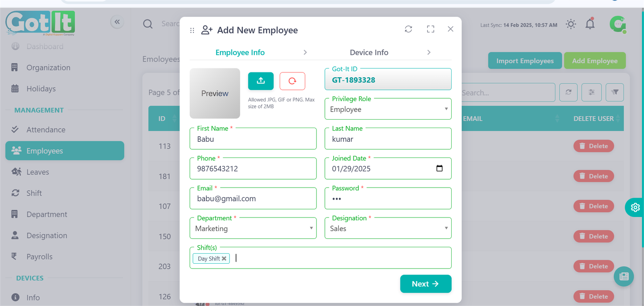The image size is (644, 306).
Task: Remove the Day Shift tag
Action: pos(224,258)
